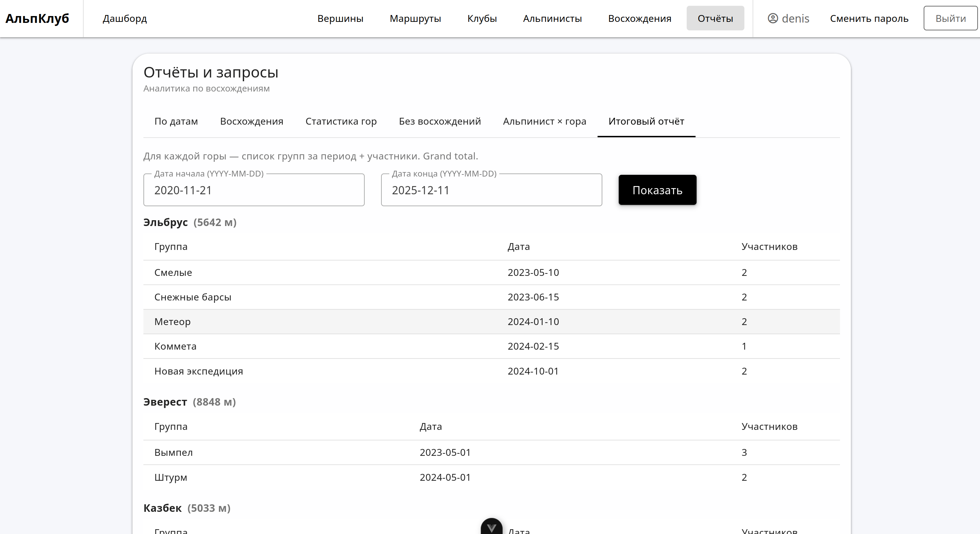Click the denis user account icon
Screen dimensions: 980x534
(x=773, y=18)
